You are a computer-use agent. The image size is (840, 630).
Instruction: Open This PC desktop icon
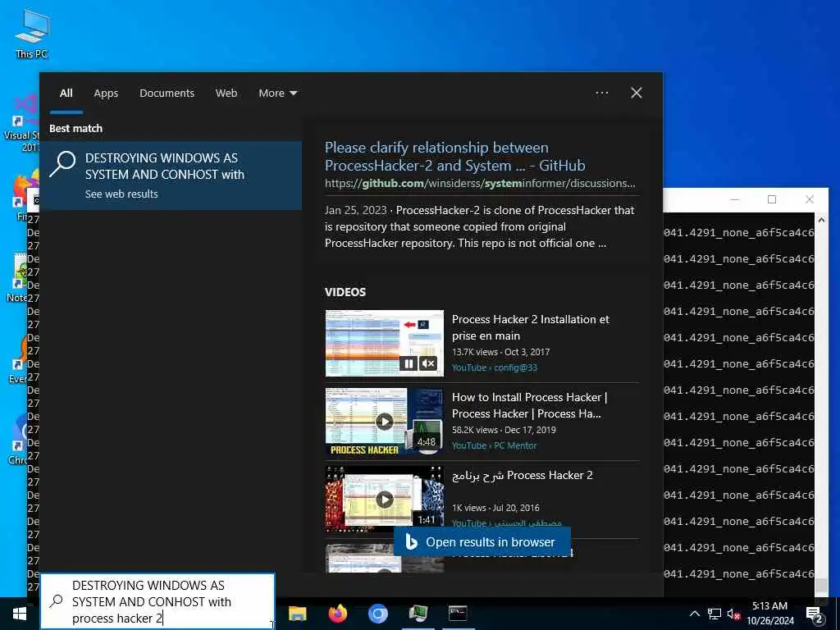coord(32,34)
